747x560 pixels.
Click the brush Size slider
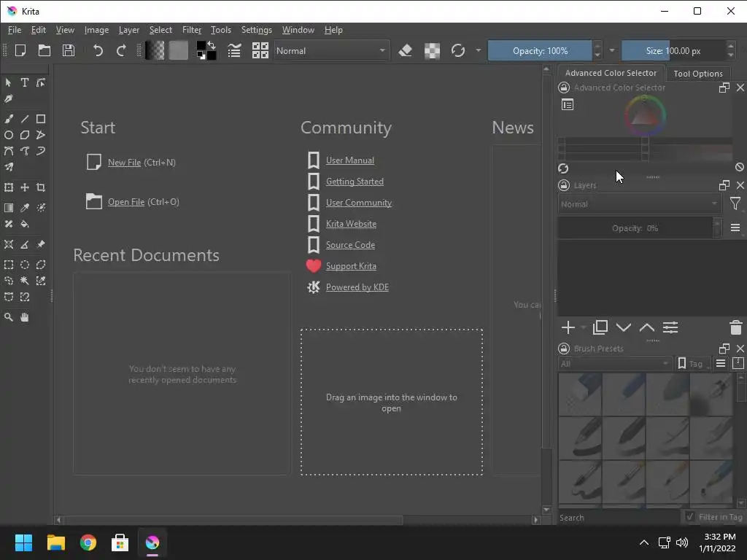(673, 50)
